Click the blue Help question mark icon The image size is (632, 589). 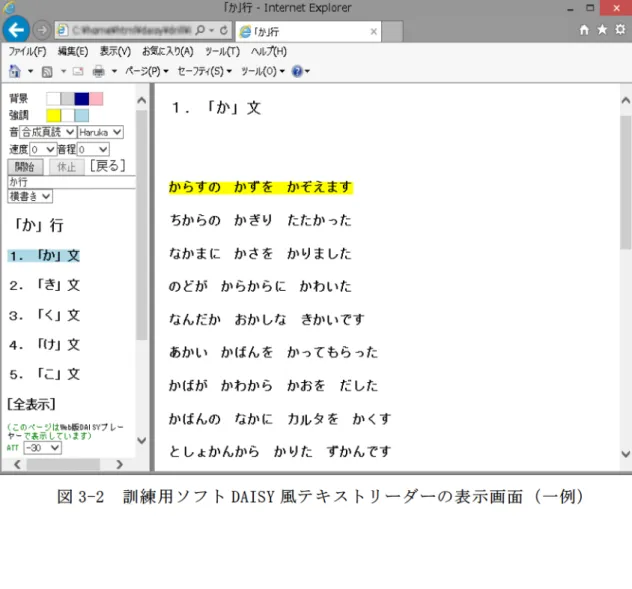[297, 71]
